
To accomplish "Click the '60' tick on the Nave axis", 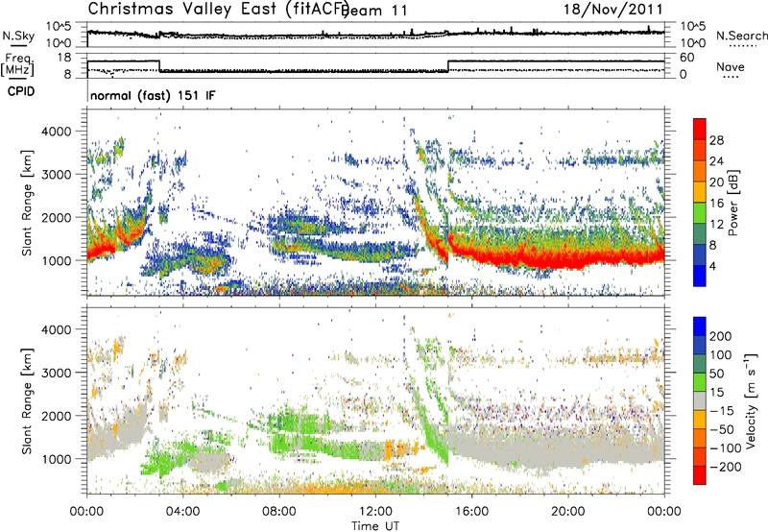I will pos(687,58).
